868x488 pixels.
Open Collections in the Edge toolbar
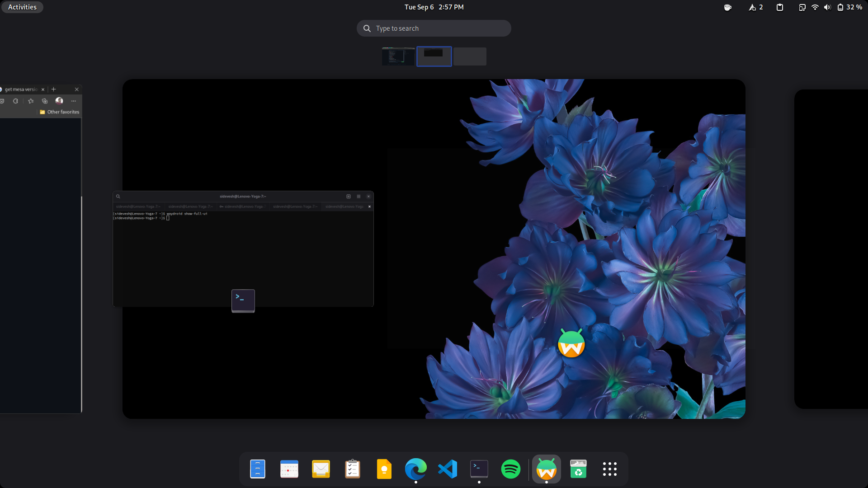(x=44, y=101)
